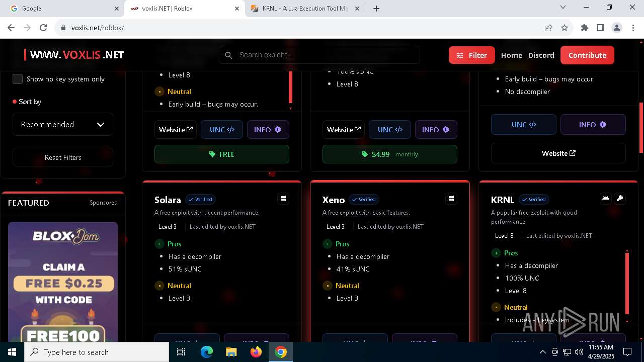644x362 pixels.
Task: Open Chrome extensions puzzle icon
Action: 585,28
